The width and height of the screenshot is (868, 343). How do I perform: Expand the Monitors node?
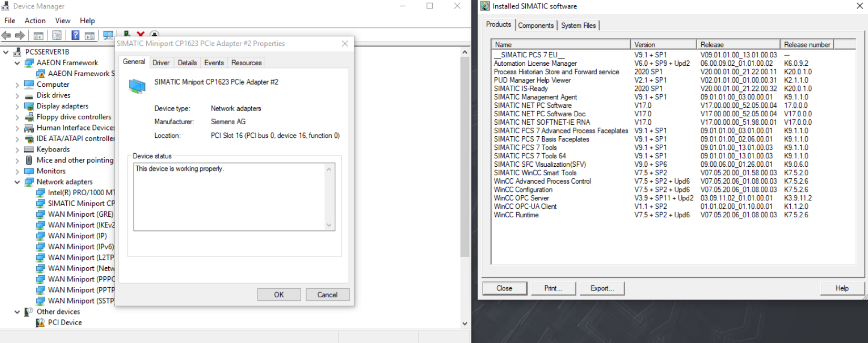click(17, 171)
